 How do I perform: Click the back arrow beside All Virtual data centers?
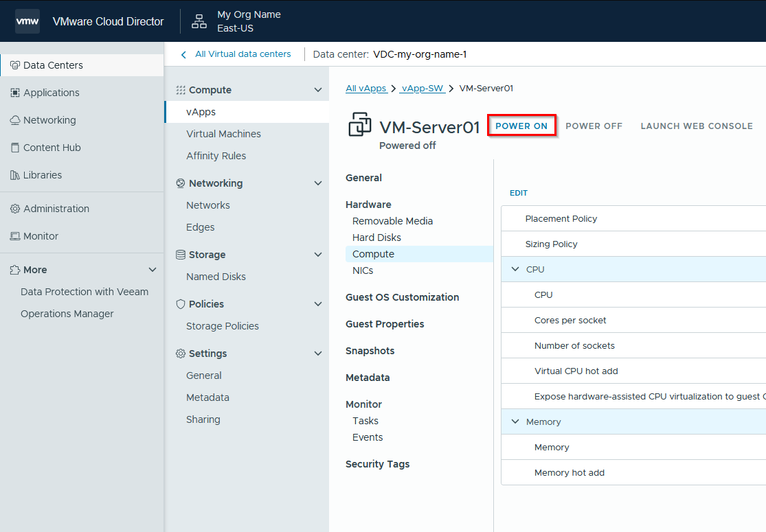pos(183,55)
